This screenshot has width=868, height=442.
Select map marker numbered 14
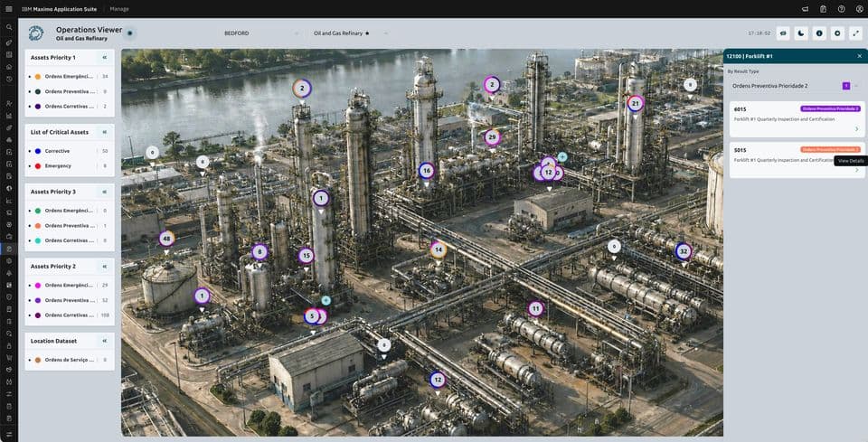pyautogui.click(x=439, y=249)
